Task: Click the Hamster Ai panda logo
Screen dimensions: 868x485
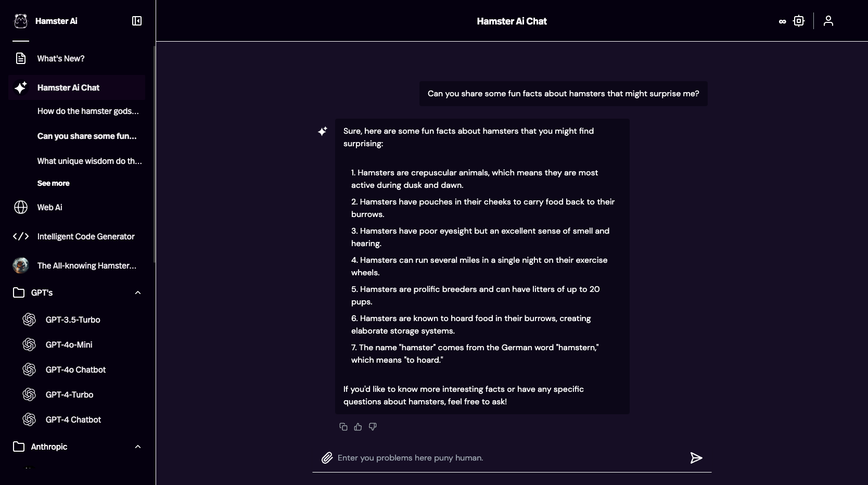Action: (21, 21)
